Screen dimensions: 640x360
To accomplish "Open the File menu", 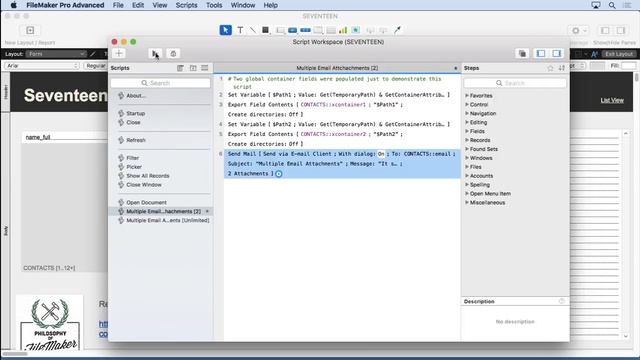I will click(x=118, y=5).
